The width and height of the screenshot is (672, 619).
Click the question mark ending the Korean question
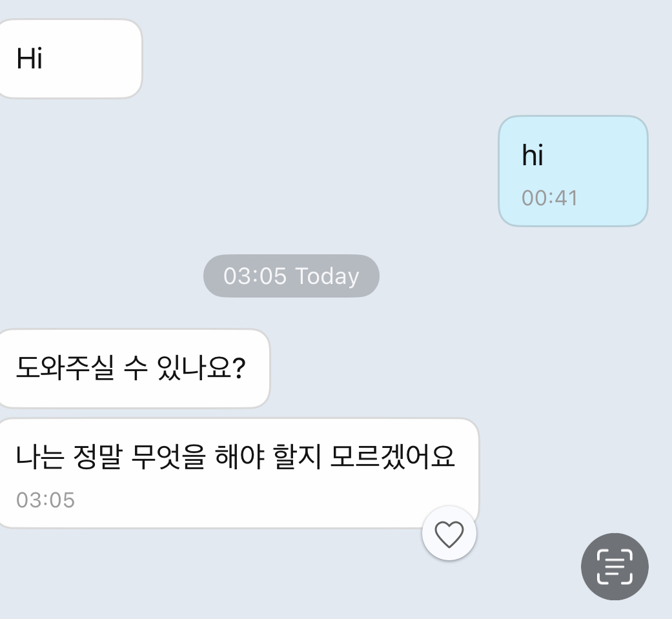click(237, 370)
